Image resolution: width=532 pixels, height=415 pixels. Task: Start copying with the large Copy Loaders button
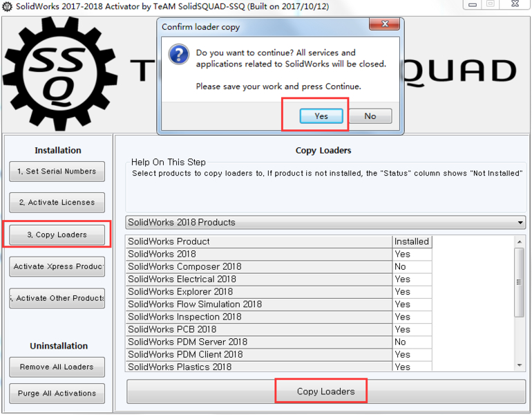[x=326, y=391]
